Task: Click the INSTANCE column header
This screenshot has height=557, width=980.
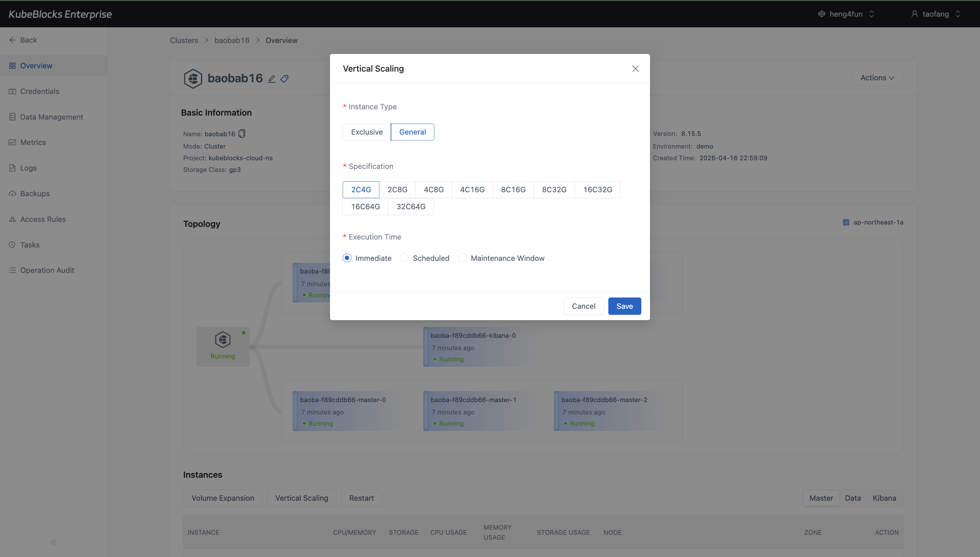Action: pyautogui.click(x=203, y=533)
